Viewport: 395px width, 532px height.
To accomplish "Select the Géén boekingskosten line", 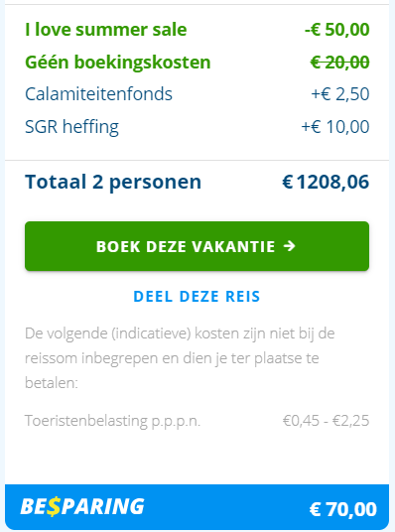I will pos(118,63).
